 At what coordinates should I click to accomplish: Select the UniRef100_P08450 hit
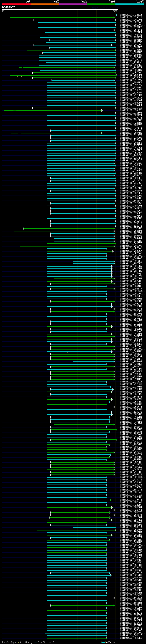[x=131, y=156]
